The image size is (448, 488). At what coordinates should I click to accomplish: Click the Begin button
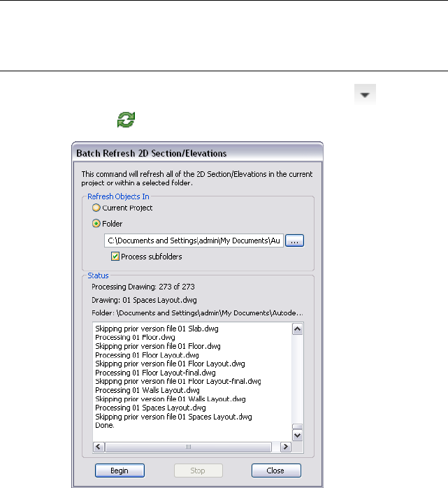tap(120, 471)
